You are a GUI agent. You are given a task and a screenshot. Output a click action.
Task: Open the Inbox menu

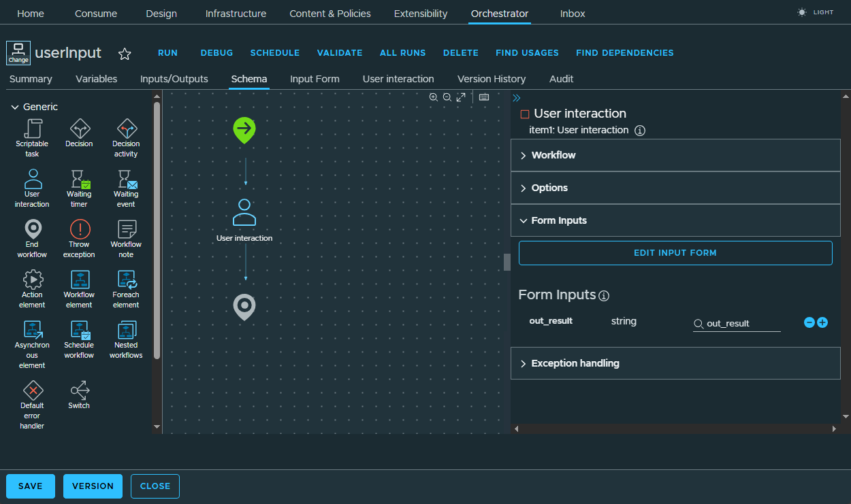pos(572,13)
